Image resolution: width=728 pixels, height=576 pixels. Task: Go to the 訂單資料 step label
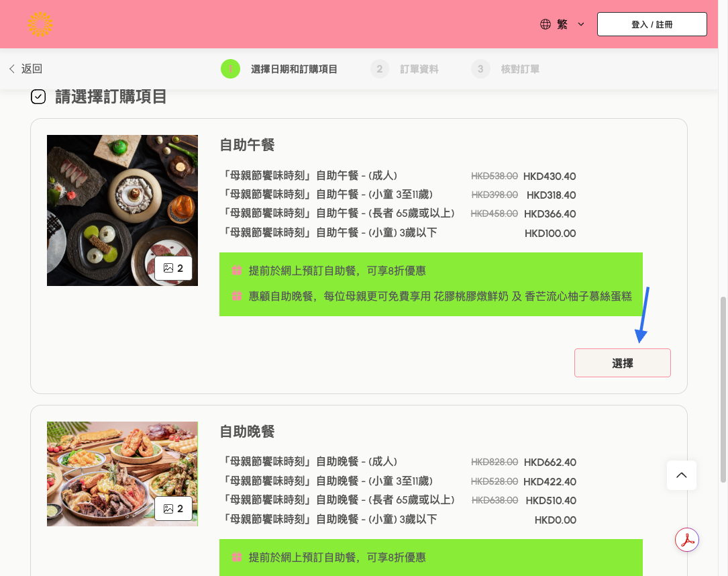[419, 69]
